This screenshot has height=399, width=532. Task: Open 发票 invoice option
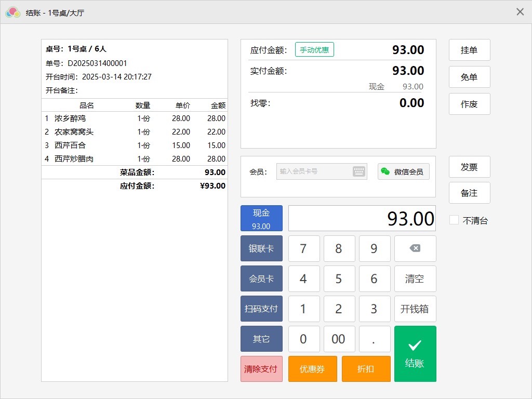pyautogui.click(x=469, y=167)
